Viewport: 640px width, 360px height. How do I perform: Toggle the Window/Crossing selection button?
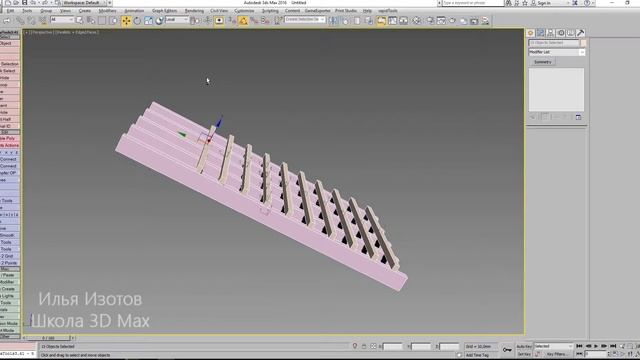113,20
